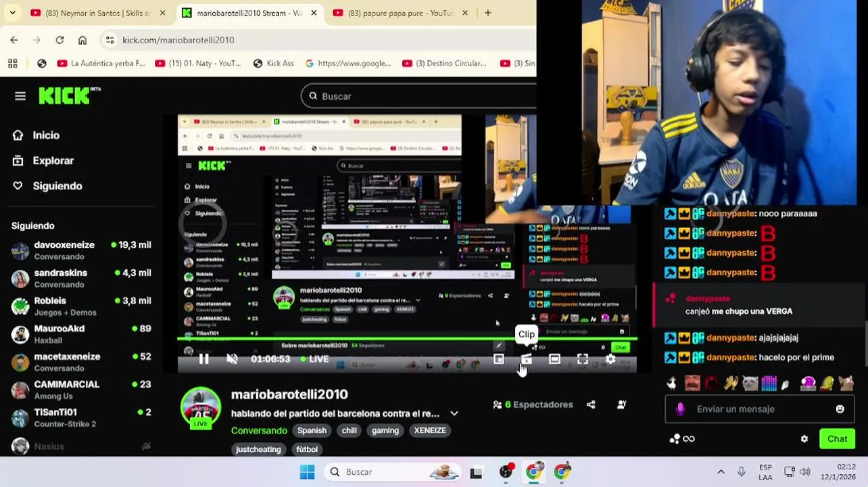Open Siguiendo in the sidebar

click(47, 186)
